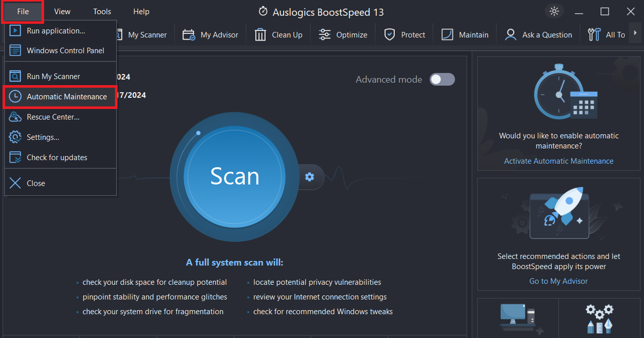Choose Run application... from File menu

tap(61, 31)
